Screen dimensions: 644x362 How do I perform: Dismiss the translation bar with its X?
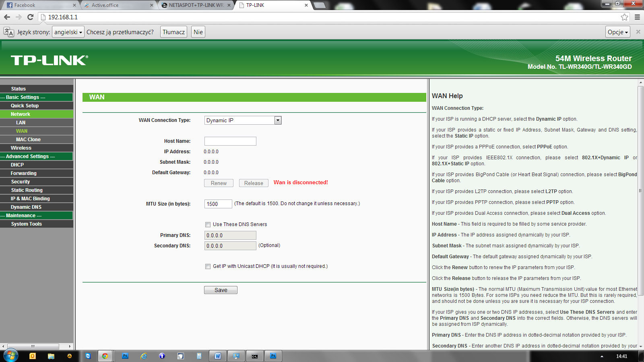tap(638, 32)
